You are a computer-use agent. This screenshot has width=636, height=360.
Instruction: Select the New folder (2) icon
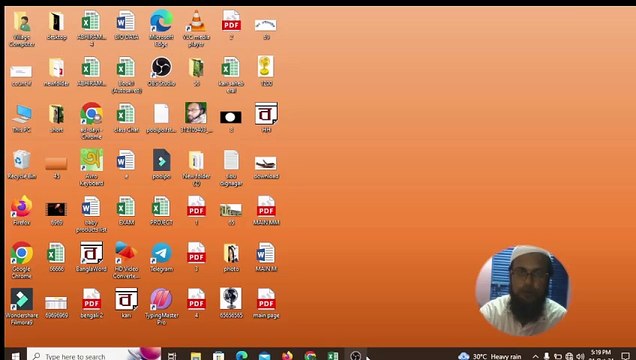196,168
